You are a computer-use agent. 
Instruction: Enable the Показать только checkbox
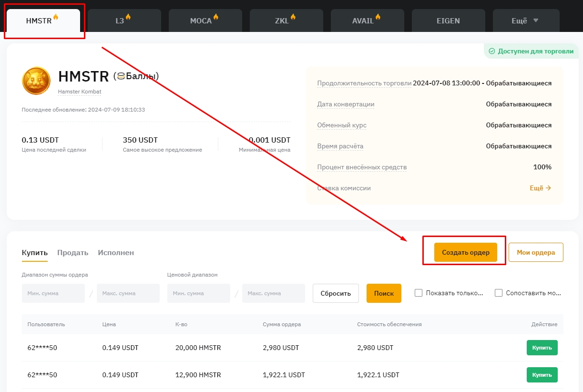[419, 293]
